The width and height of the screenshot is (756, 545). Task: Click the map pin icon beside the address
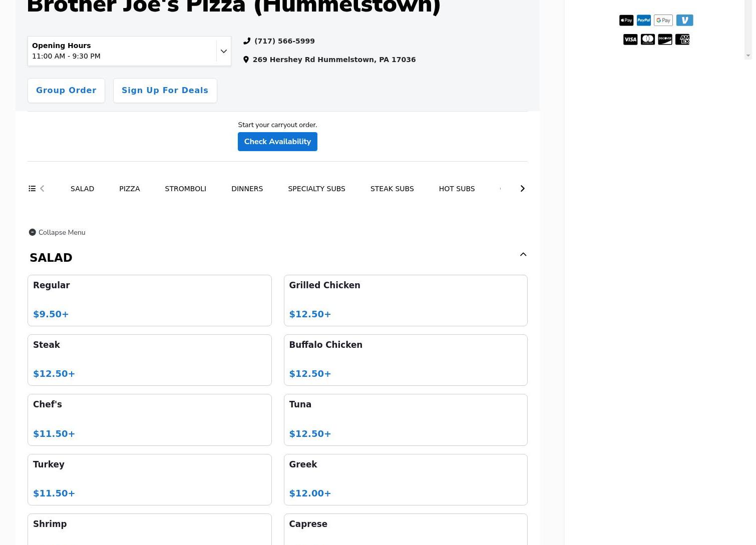click(246, 60)
